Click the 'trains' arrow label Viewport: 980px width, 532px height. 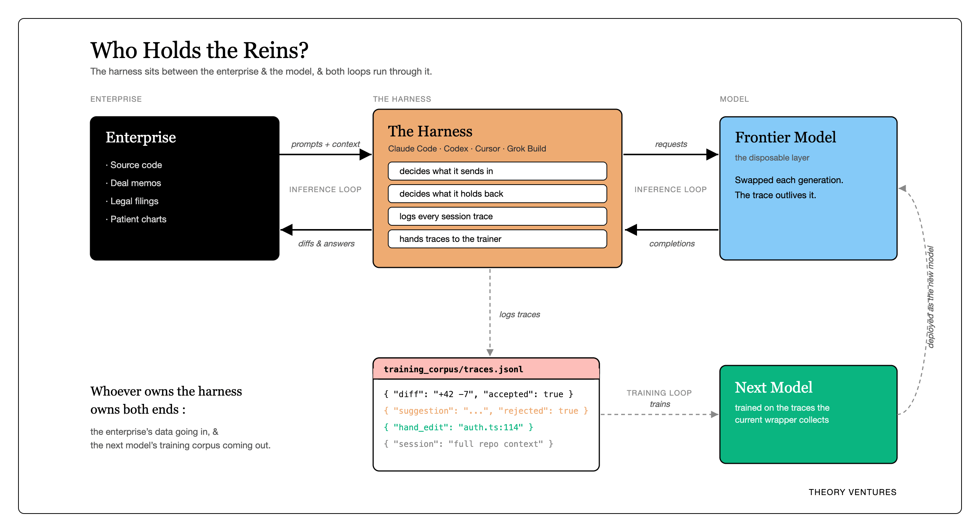(x=660, y=404)
